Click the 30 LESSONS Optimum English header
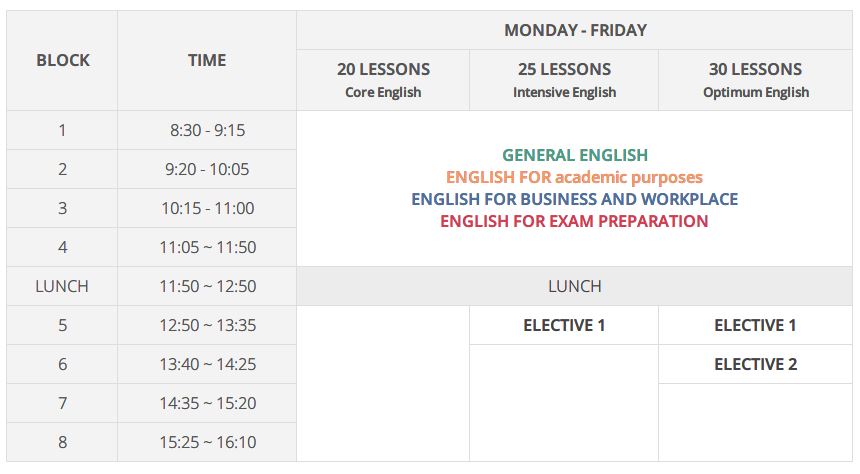The height and width of the screenshot is (474, 860). [x=756, y=80]
